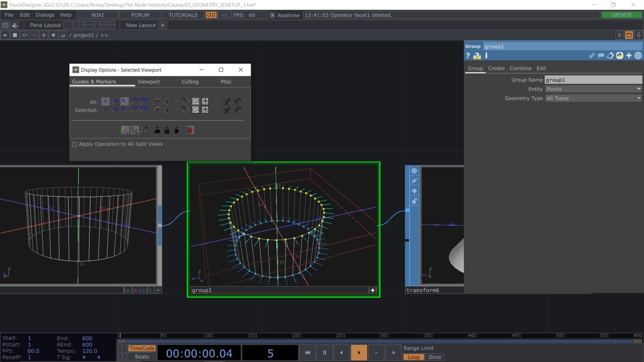644x362 pixels.
Task: Open the Dialogs menu
Action: tap(45, 15)
